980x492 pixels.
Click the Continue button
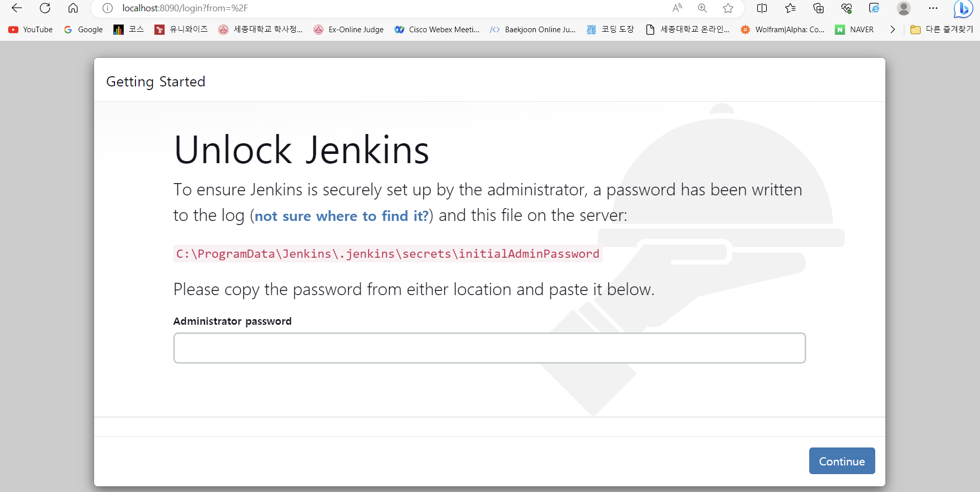(842, 461)
